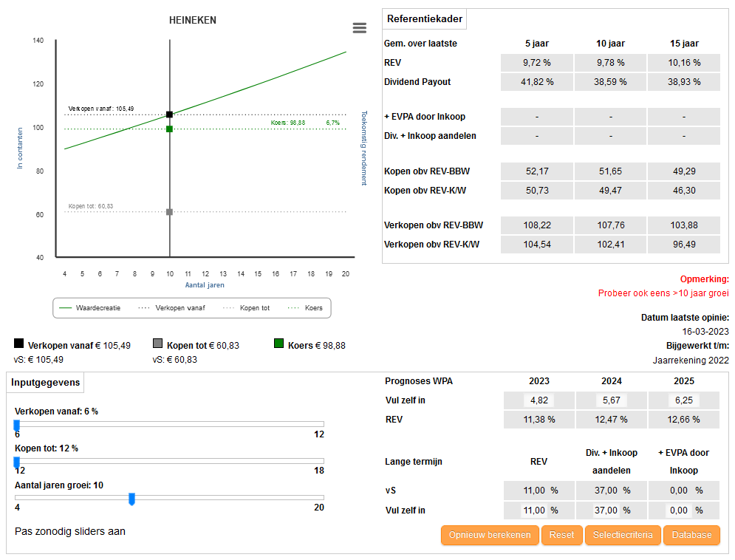Click the Jaarrekening 2022 text
735x560 pixels.
coord(691,361)
